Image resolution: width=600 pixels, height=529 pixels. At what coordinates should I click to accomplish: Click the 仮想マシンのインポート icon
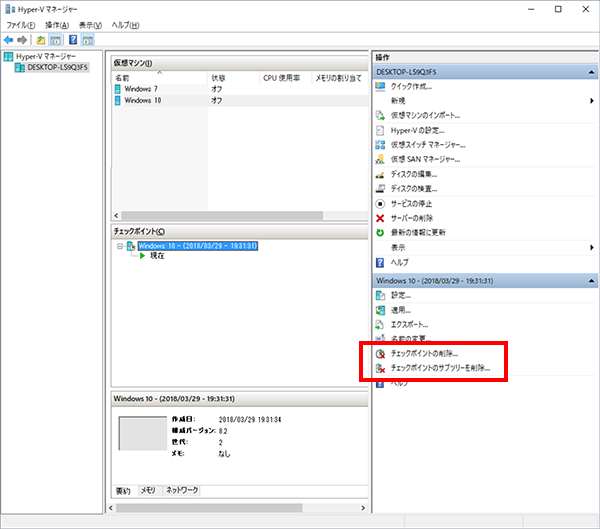coord(380,116)
